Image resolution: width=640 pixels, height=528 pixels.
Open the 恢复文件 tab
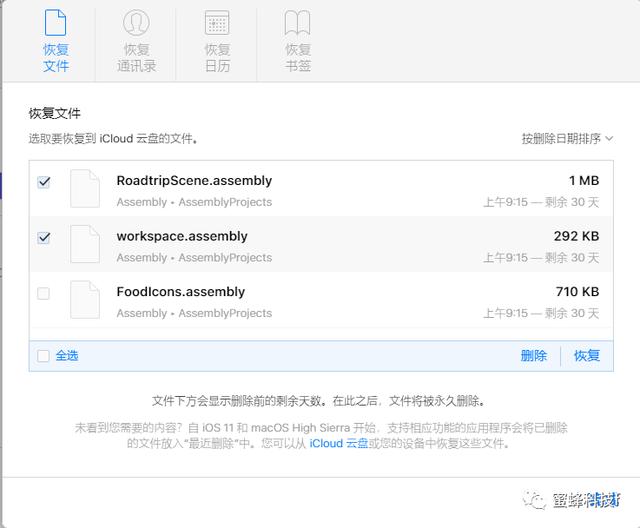pyautogui.click(x=56, y=41)
